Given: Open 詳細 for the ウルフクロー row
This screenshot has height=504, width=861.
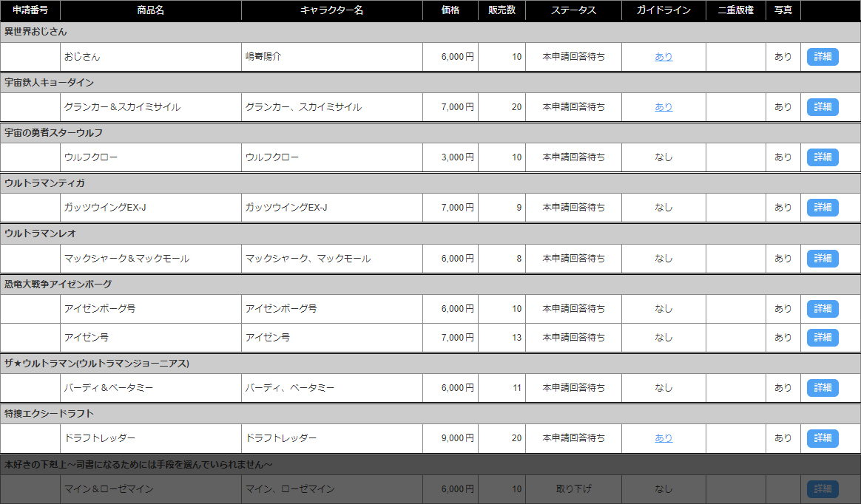Looking at the screenshot, I should (822, 157).
